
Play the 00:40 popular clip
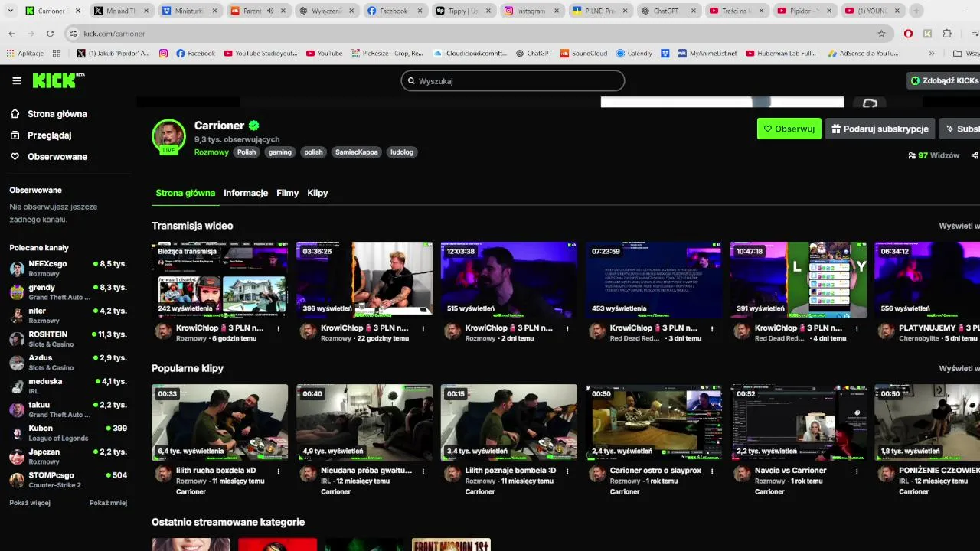coord(364,422)
